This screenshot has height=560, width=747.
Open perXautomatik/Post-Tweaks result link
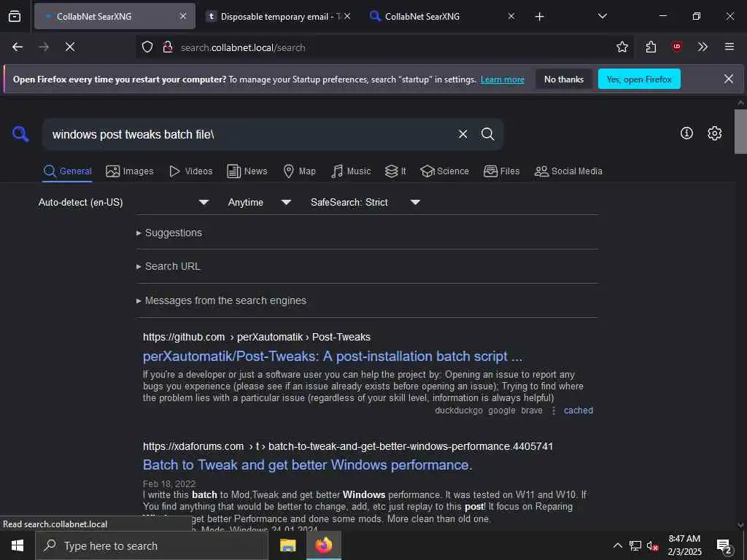pos(333,356)
